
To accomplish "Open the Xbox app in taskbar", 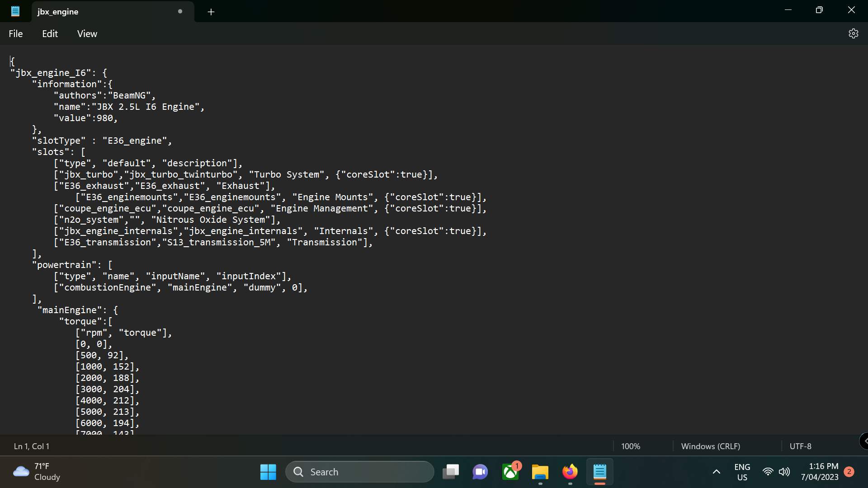I will pos(510,472).
